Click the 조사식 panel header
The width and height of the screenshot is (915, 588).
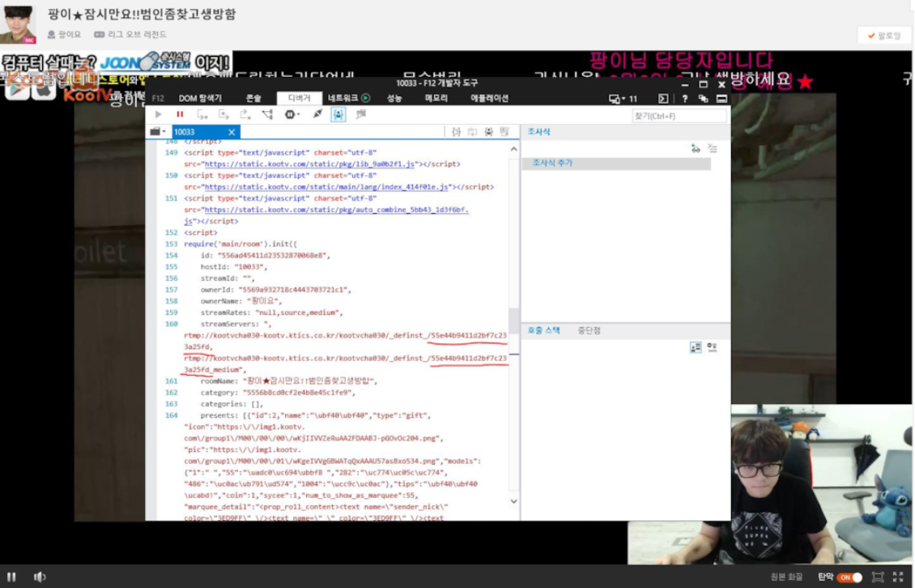coord(538,131)
